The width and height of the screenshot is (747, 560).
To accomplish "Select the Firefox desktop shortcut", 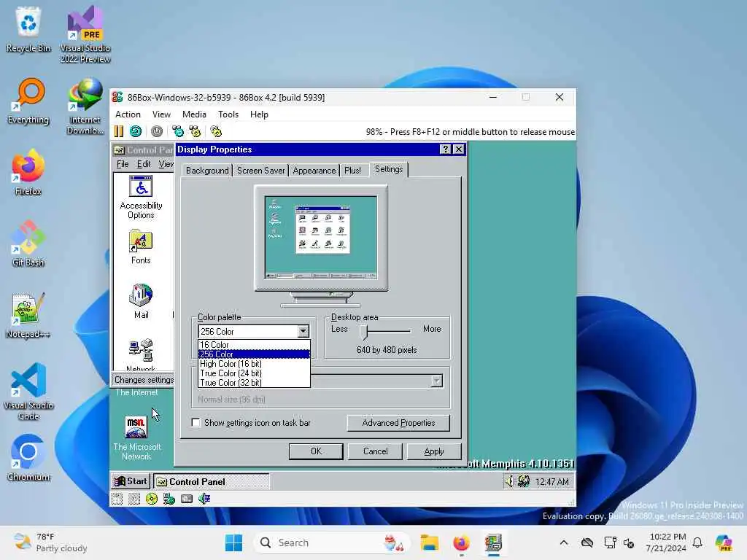I will point(28,173).
